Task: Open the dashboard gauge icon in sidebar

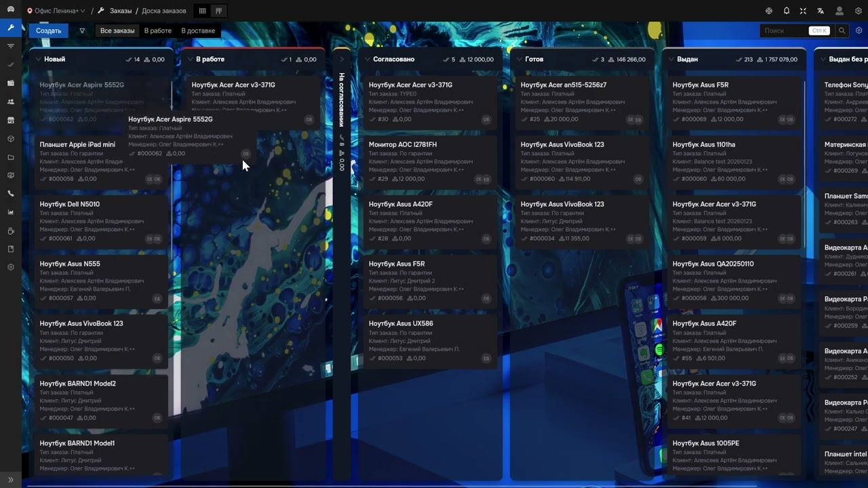Action: [10, 9]
